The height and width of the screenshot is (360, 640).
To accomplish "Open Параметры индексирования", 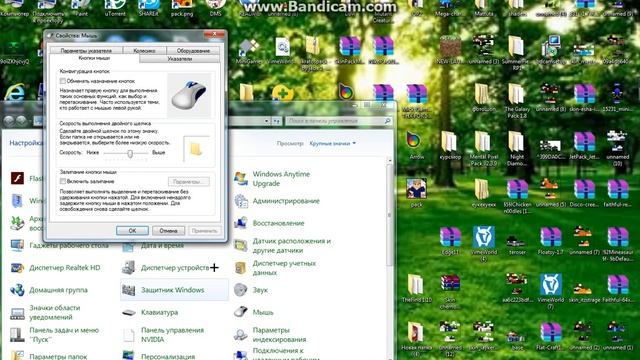I will click(x=271, y=335).
